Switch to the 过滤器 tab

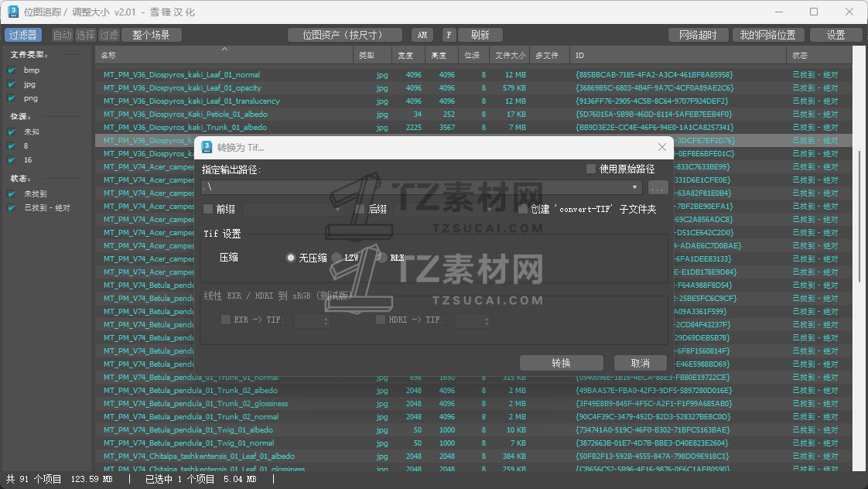click(x=22, y=34)
